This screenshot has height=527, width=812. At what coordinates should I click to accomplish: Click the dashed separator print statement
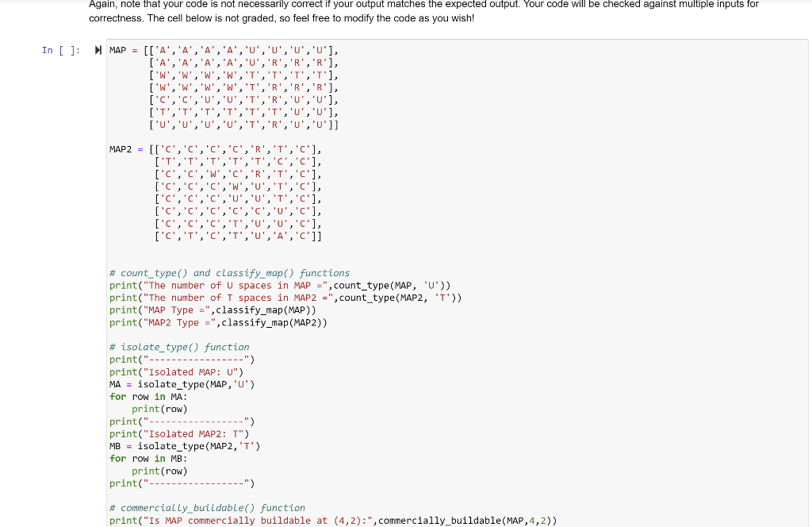pyautogui.click(x=182, y=359)
